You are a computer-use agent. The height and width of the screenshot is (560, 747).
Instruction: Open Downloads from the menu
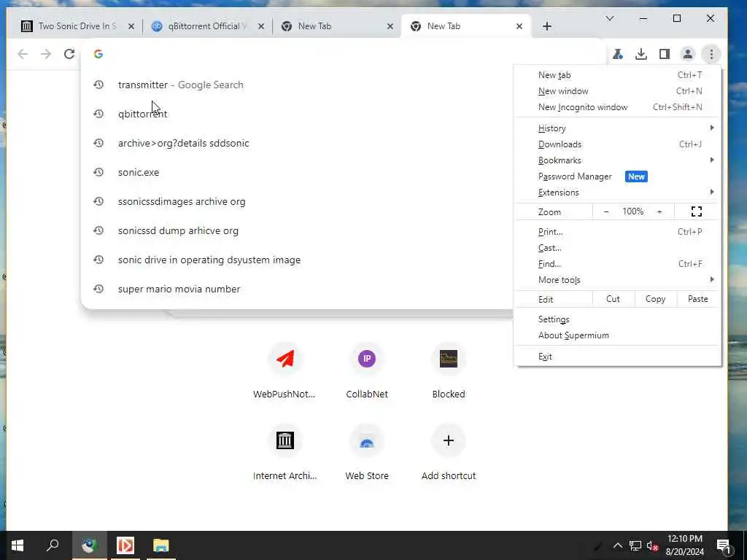(617, 144)
